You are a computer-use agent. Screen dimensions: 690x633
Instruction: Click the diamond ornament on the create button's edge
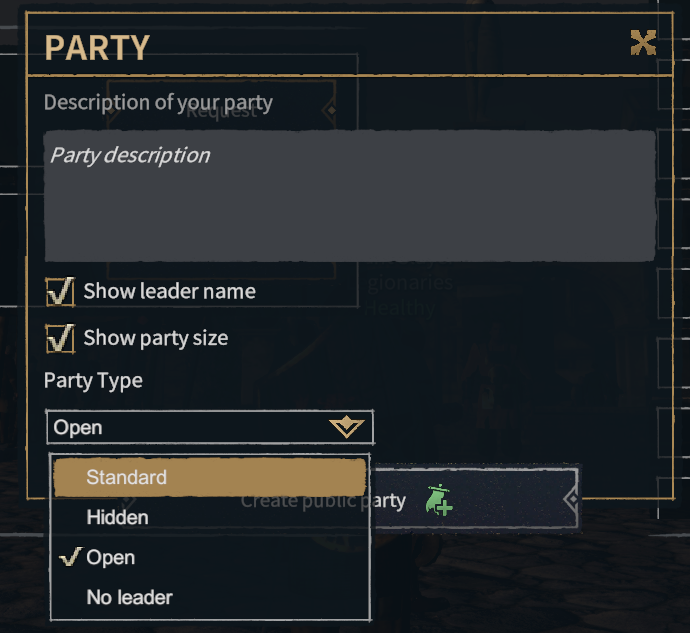coord(572,498)
